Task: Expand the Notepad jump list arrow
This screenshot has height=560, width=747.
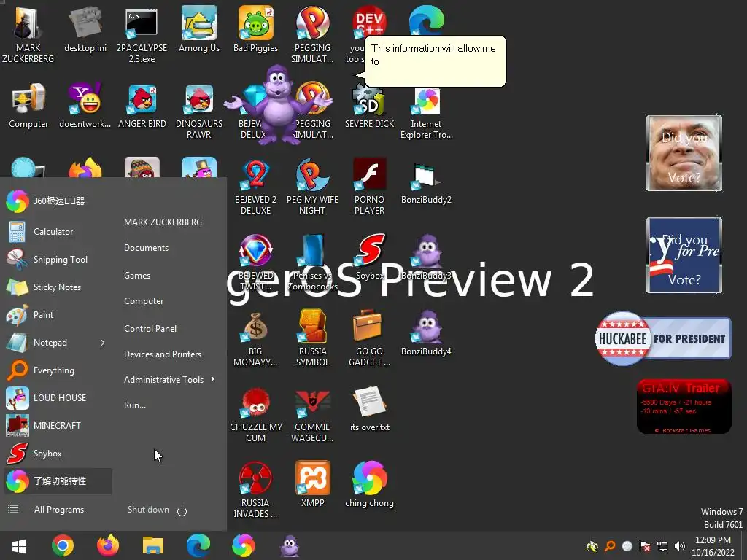Action: pyautogui.click(x=102, y=343)
